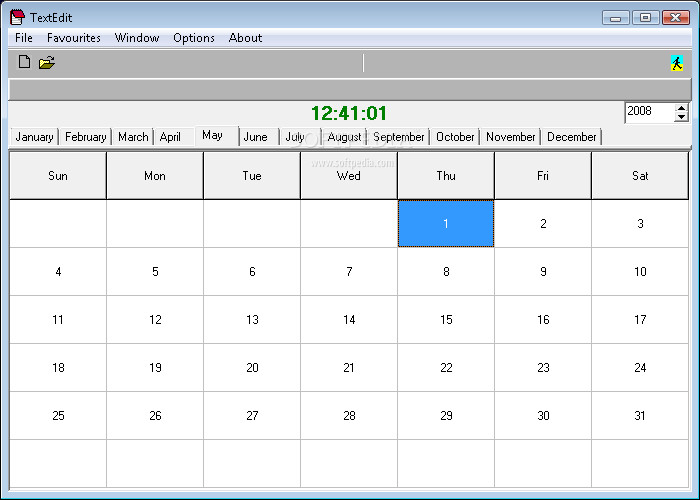
Task: Click the 2008 year input field
Action: point(650,112)
